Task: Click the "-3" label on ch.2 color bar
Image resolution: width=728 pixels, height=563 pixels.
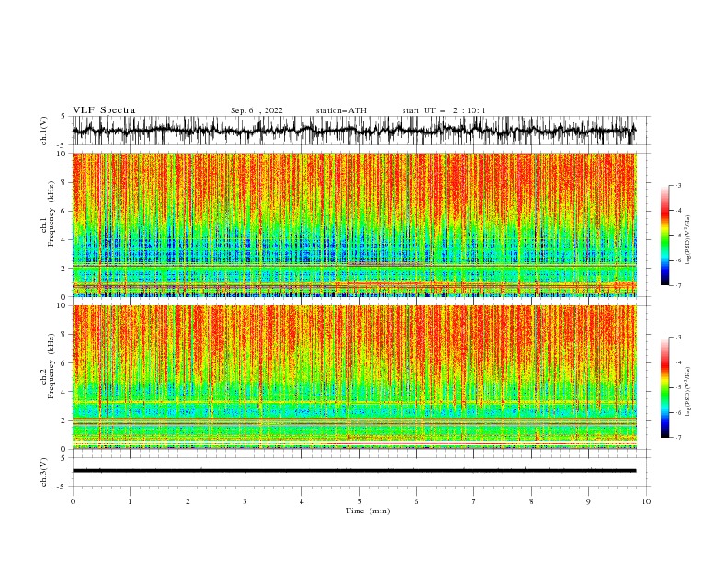Action: point(678,338)
